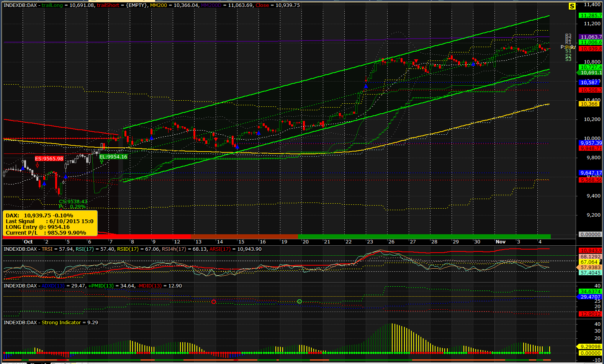Select the EL:9954.16 long entry label

point(113,157)
